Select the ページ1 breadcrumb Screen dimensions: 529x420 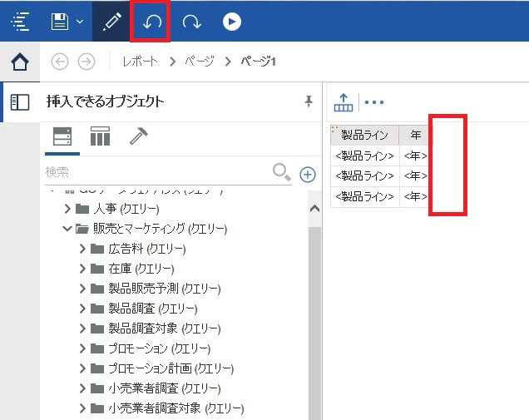point(258,62)
